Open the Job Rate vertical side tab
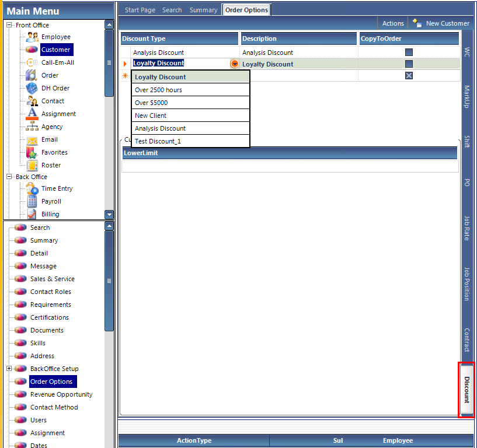 click(467, 228)
